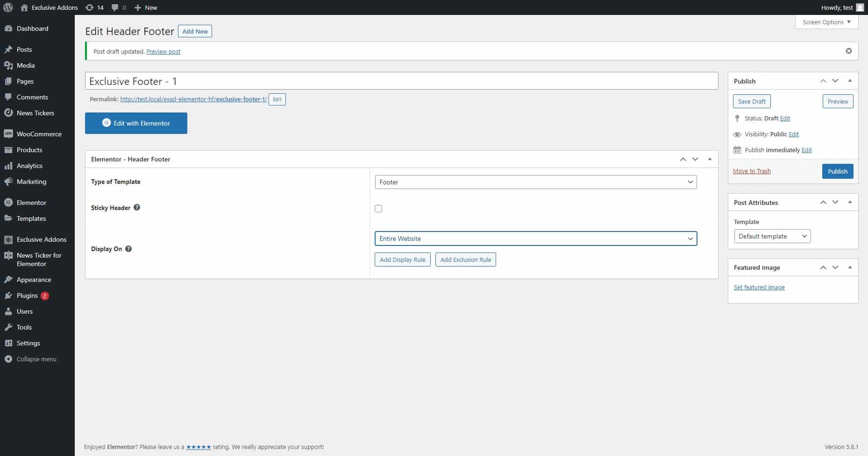The image size is (868, 456).
Task: Click Move to Trash link
Action: (x=752, y=171)
